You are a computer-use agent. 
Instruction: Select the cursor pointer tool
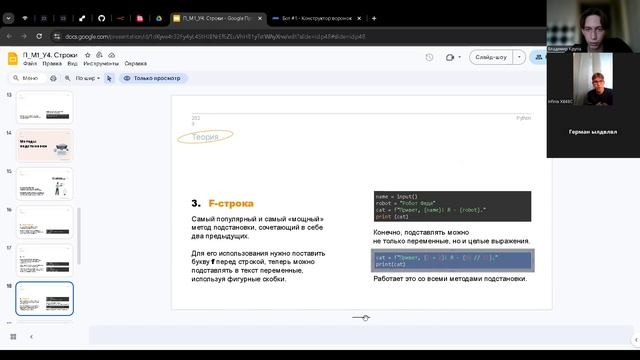(109, 78)
